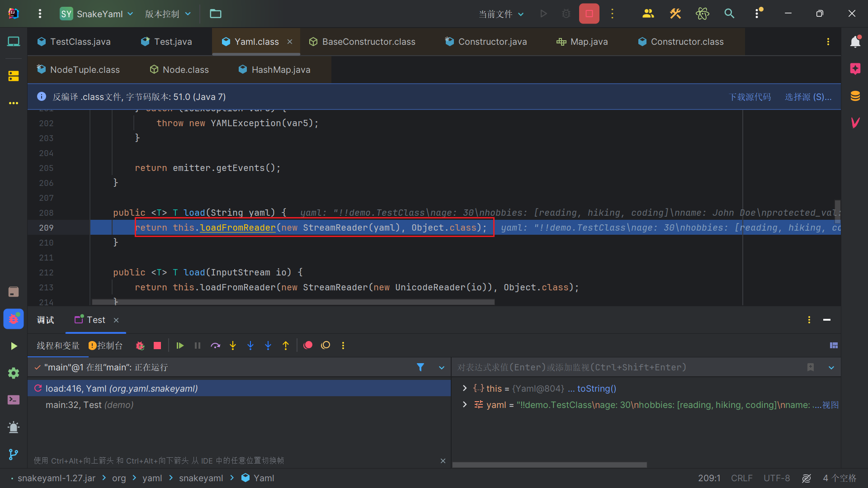The width and height of the screenshot is (868, 488).
Task: Click the search everywhere magnifier
Action: tap(729, 14)
